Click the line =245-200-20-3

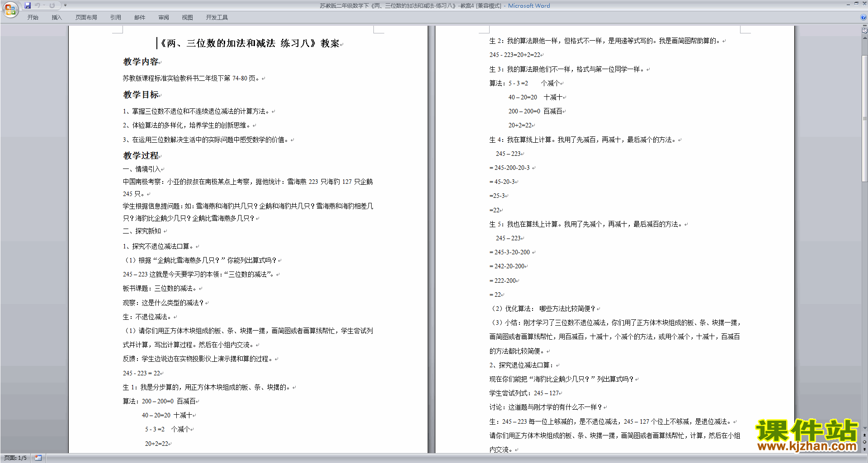pos(510,168)
